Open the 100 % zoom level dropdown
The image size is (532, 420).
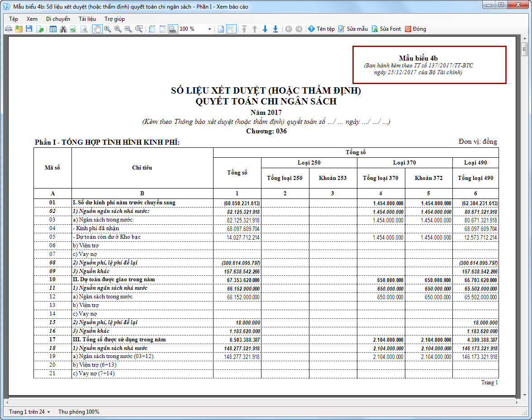[209, 29]
